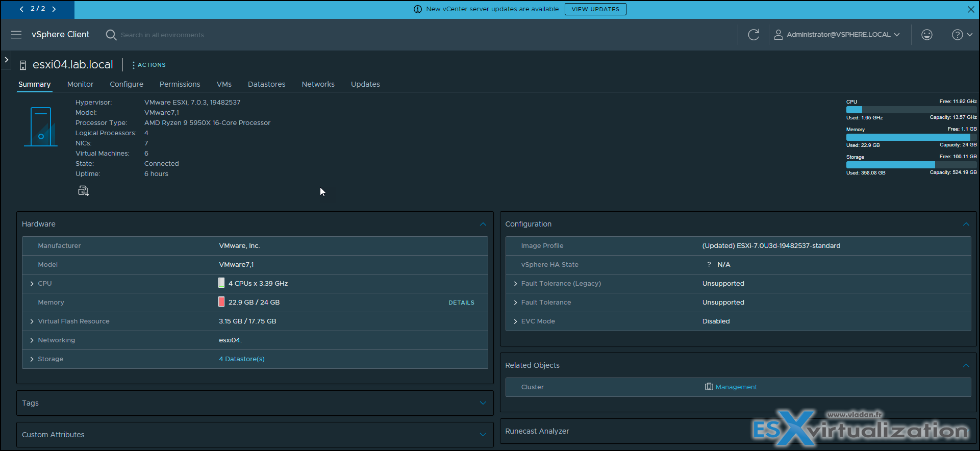Image resolution: width=980 pixels, height=451 pixels.
Task: Click the launch console icon under Uptime
Action: pyautogui.click(x=83, y=191)
